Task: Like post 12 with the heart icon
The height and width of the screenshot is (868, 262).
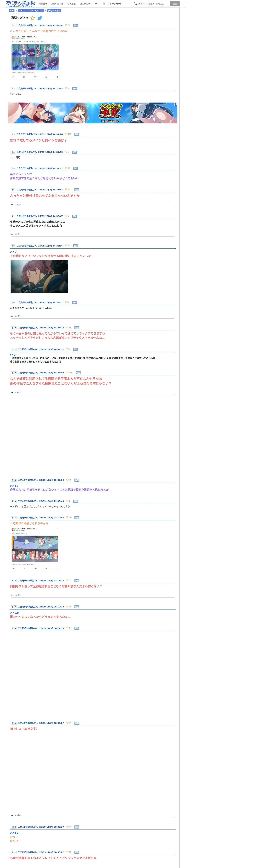Action: (67, 372)
